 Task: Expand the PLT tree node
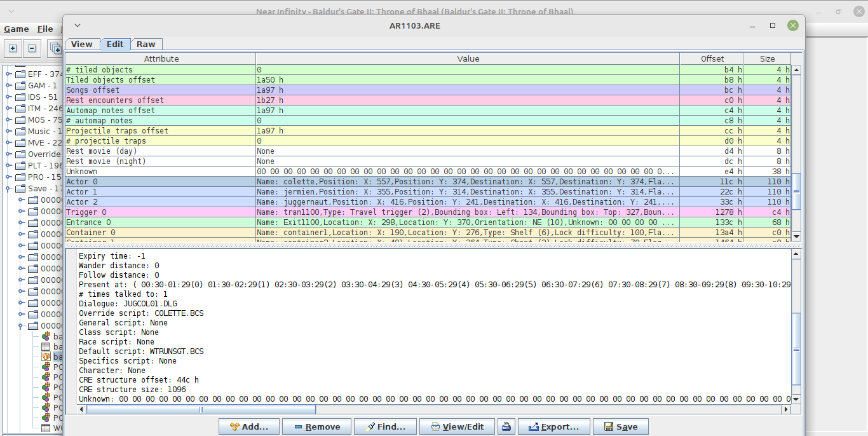click(9, 166)
